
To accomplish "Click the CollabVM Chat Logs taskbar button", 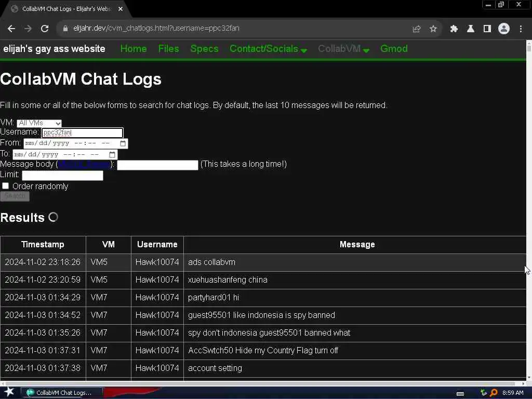I will (61, 393).
